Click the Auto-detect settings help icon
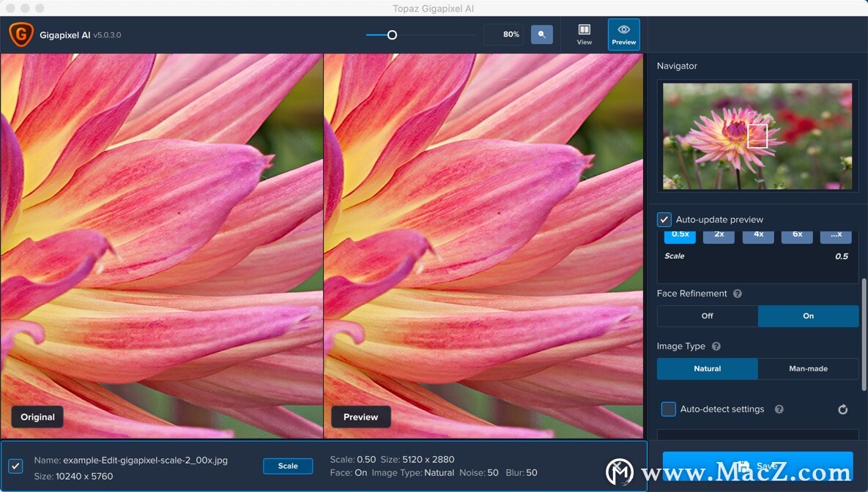Viewport: 868px width, 492px height. (779, 409)
